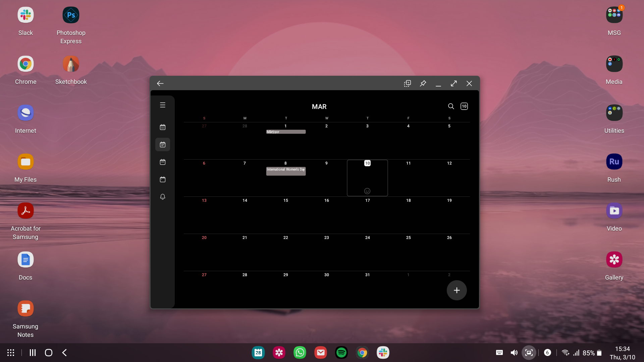Viewport: 644px width, 362px height.
Task: Open the calendar hamburger menu
Action: pos(163,105)
